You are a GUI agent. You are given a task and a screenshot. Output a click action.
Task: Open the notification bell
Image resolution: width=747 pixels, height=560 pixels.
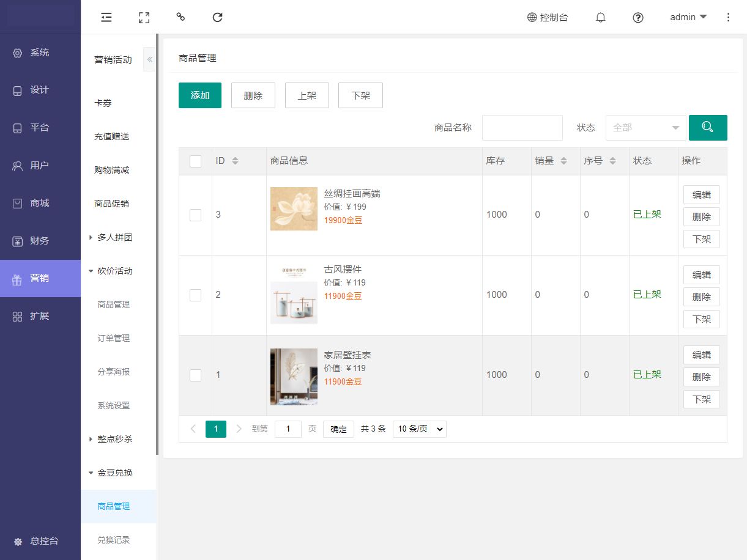click(x=600, y=17)
